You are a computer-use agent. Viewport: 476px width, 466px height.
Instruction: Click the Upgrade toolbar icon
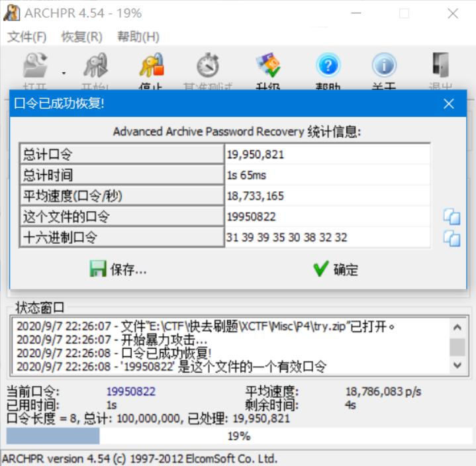click(267, 66)
